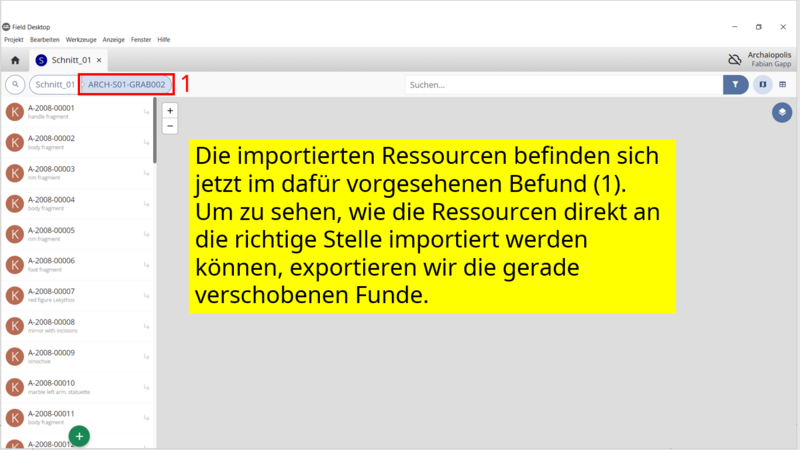The height and width of the screenshot is (450, 800).
Task: Zoom out on the map
Action: (x=170, y=126)
